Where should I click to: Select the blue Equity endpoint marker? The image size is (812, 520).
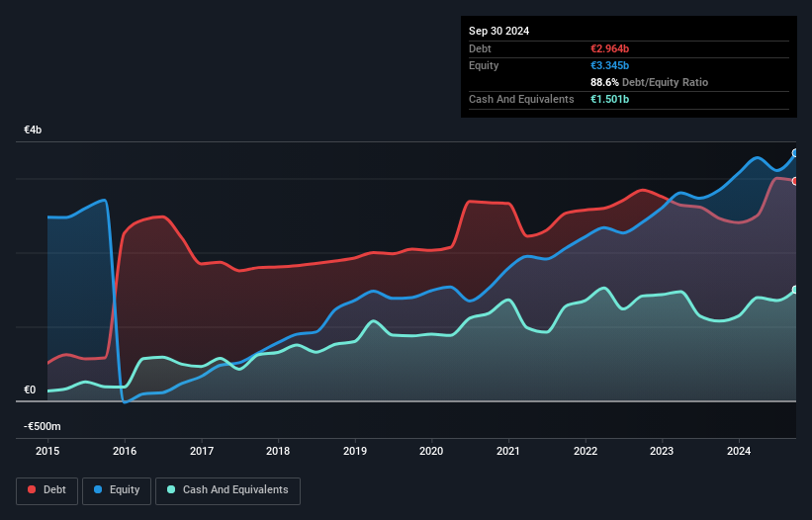pyautogui.click(x=795, y=153)
